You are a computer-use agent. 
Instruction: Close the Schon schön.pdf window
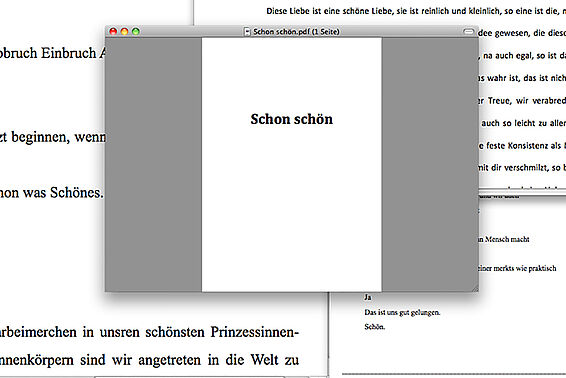[x=113, y=31]
